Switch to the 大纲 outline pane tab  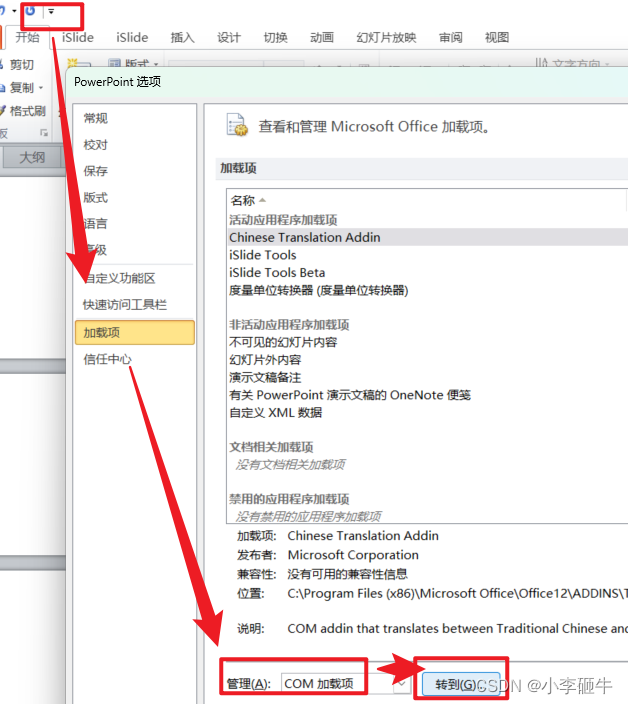tap(32, 158)
